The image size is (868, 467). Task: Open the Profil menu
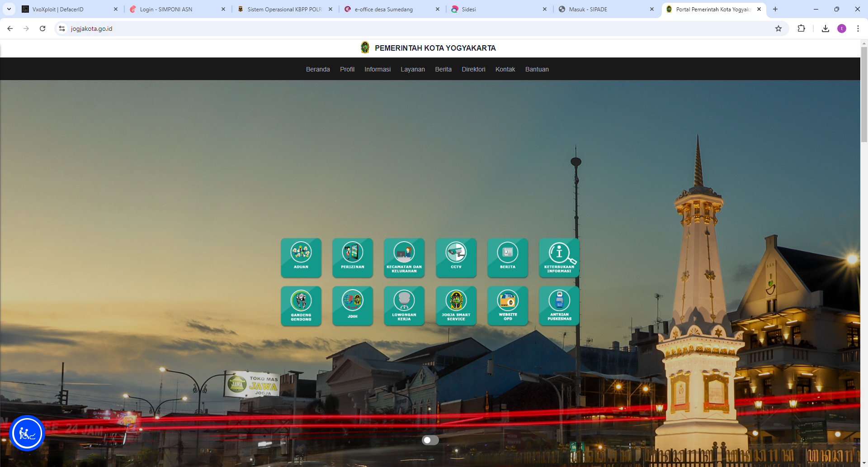(x=347, y=69)
